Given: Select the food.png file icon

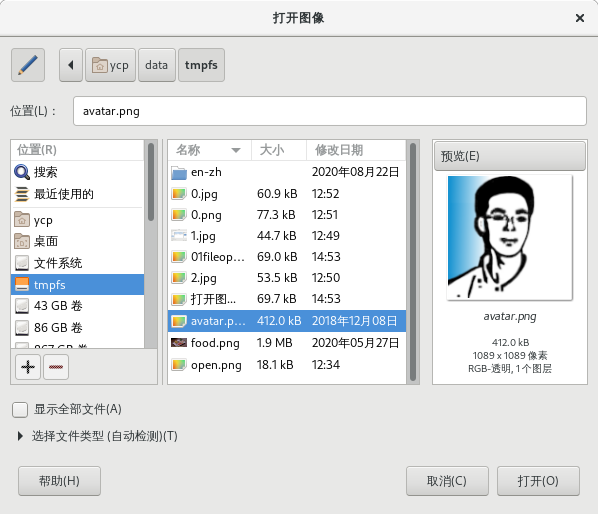Looking at the screenshot, I should 178,342.
